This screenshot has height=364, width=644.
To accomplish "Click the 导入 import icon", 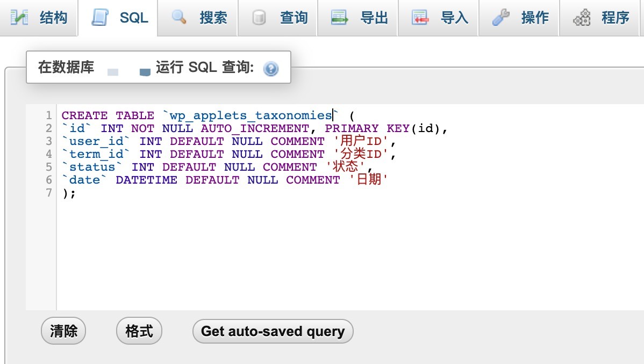I will pos(420,18).
